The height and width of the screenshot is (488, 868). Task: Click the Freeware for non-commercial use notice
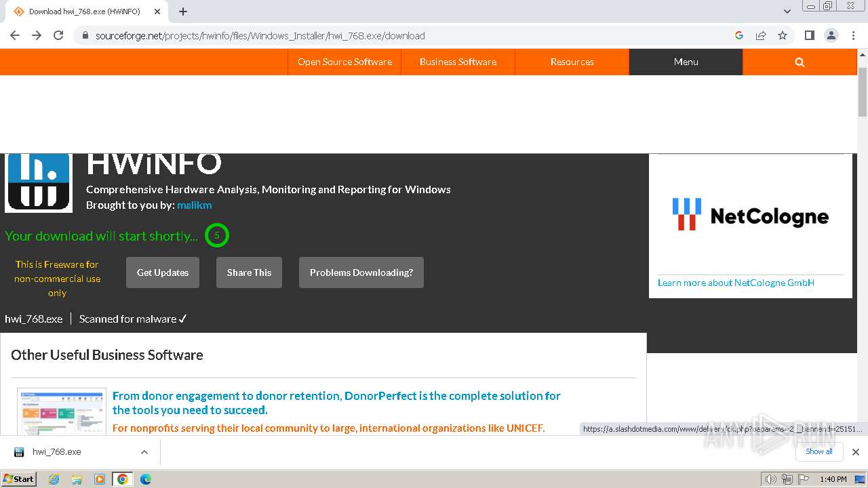[58, 279]
